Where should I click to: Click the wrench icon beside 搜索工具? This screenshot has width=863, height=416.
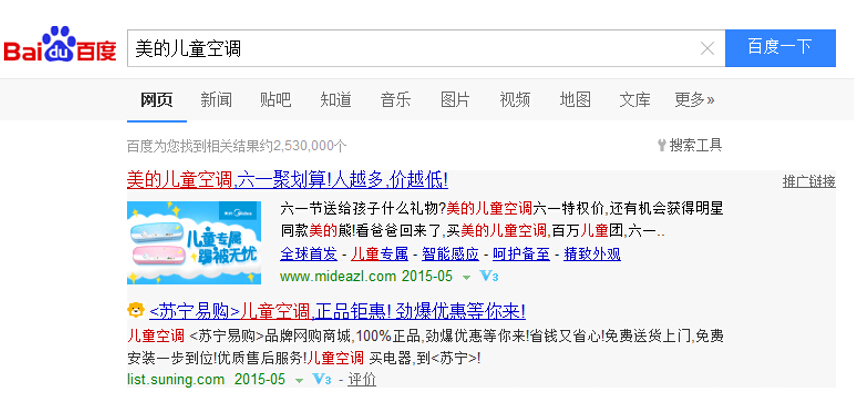coord(662,145)
